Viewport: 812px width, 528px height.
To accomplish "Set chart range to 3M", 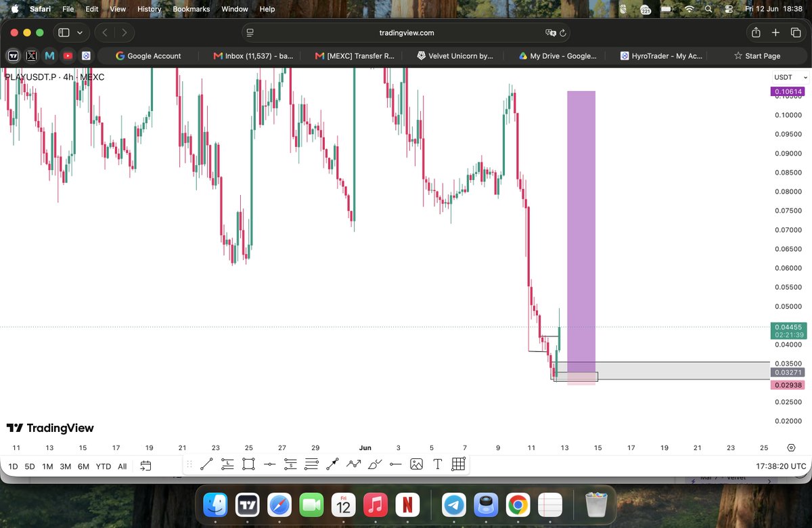I will pos(66,466).
